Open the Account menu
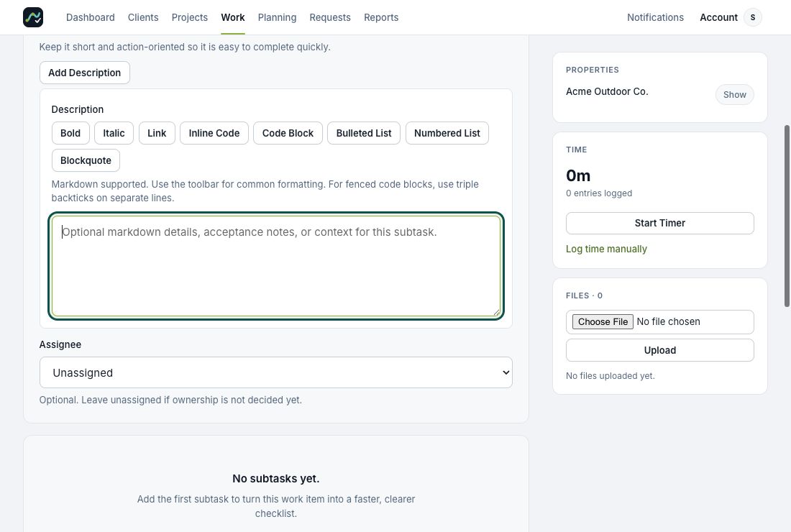The image size is (791, 532). (x=718, y=17)
